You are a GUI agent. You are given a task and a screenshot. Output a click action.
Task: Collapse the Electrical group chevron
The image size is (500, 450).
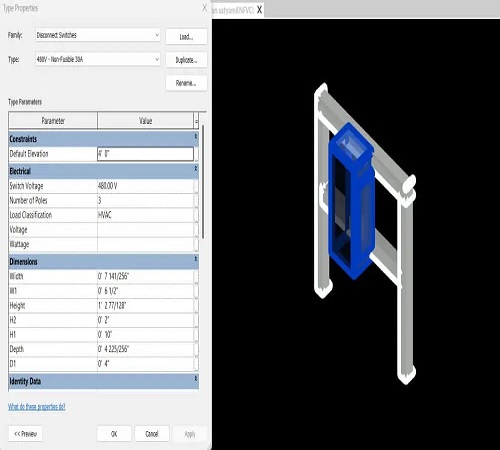pos(196,169)
